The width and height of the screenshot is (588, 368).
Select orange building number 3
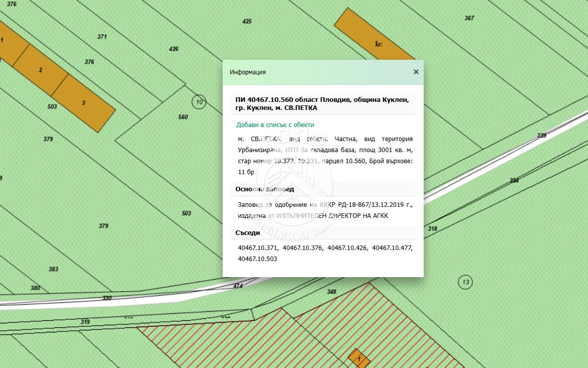(x=83, y=103)
